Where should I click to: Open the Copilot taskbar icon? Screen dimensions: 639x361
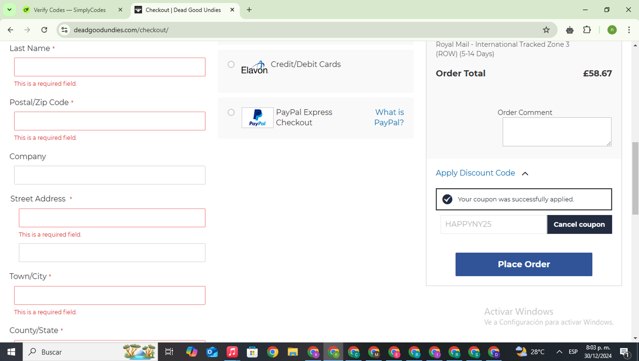[192, 352]
